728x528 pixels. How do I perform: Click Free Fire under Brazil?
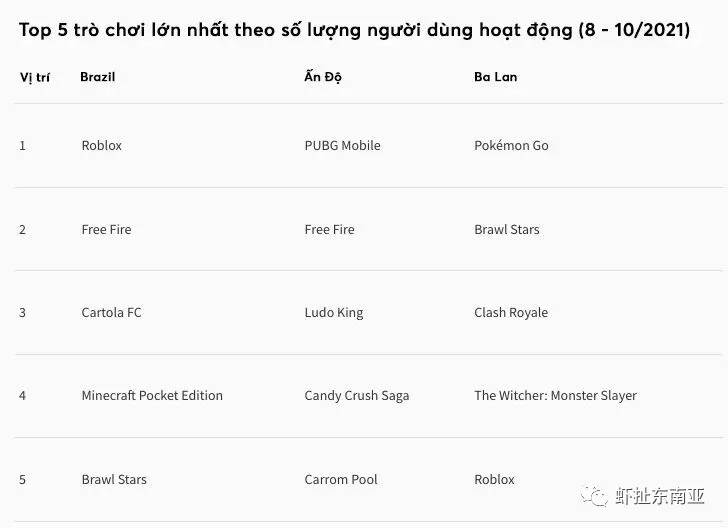[x=106, y=229]
